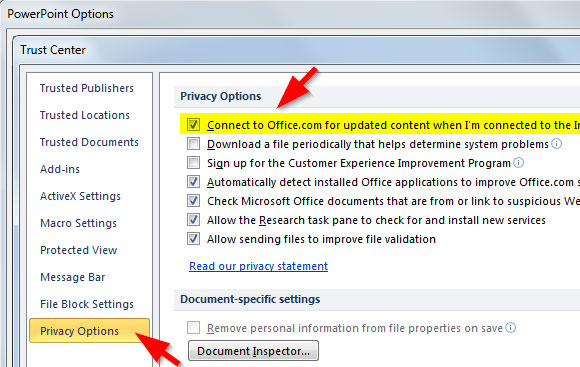Click info icon beside Customer Experience Improvement Program
The image size is (580, 367).
pyautogui.click(x=519, y=162)
